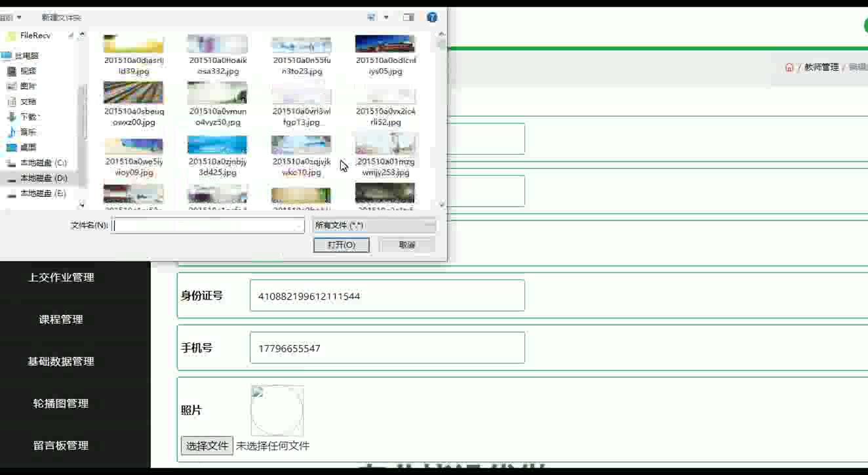The image size is (868, 475).
Task: Go to 教师管理 breadcrumb link
Action: [x=821, y=67]
